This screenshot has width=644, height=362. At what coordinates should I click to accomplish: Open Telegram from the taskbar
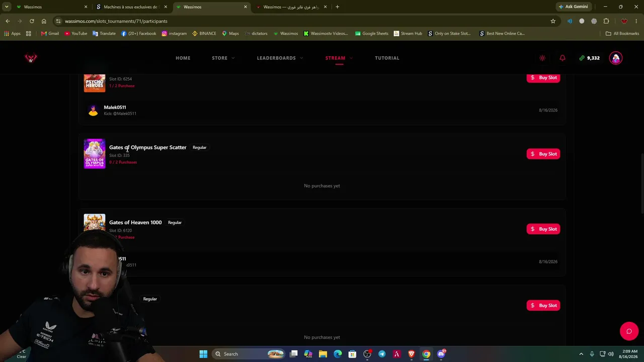tap(382, 354)
